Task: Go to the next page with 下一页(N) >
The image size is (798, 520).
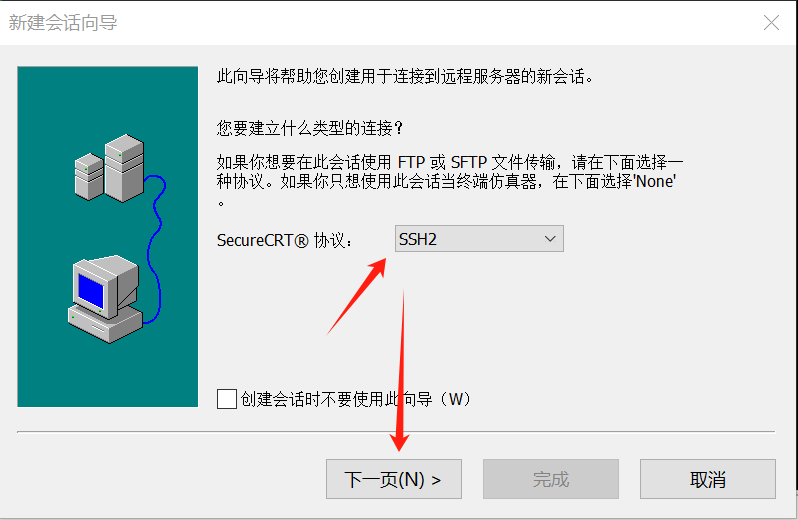Action: point(393,479)
